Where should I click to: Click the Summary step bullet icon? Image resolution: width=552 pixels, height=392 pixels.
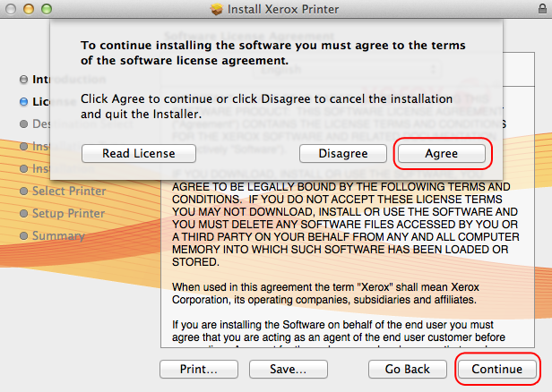pos(23,235)
